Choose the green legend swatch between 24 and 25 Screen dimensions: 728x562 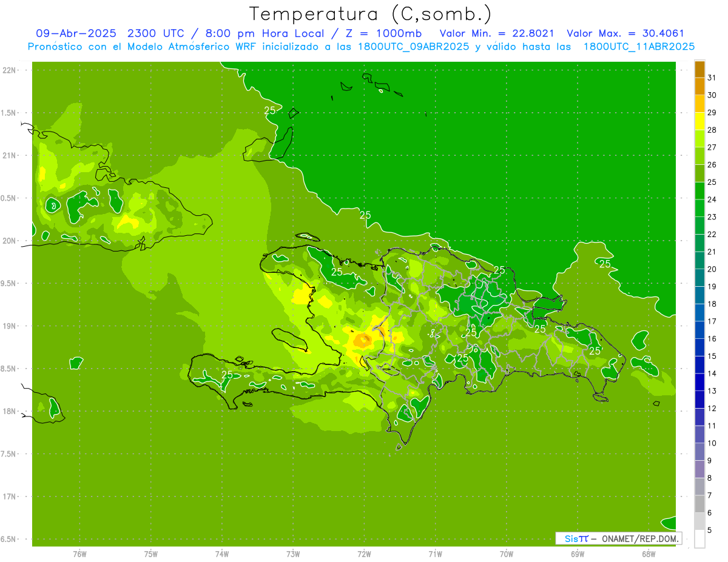tap(699, 191)
